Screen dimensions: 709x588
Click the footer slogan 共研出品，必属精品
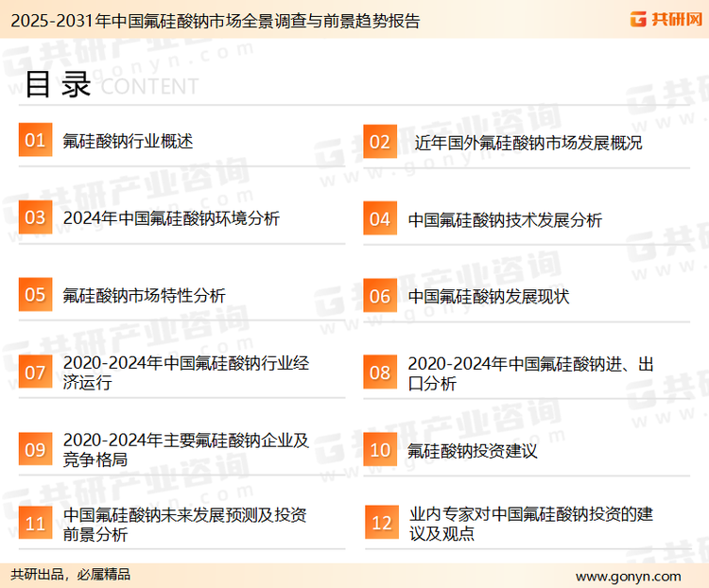[x=71, y=575]
